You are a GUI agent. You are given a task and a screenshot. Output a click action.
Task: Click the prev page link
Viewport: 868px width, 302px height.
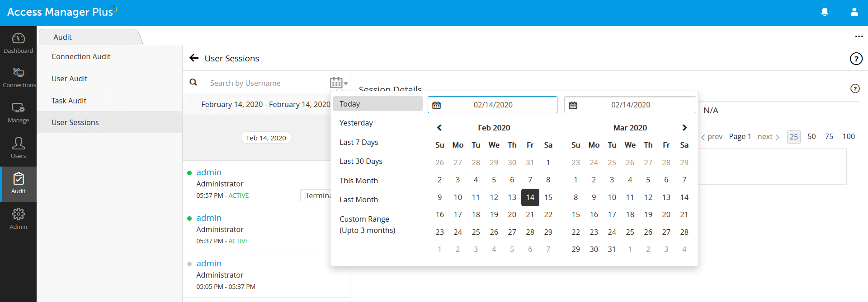(712, 136)
